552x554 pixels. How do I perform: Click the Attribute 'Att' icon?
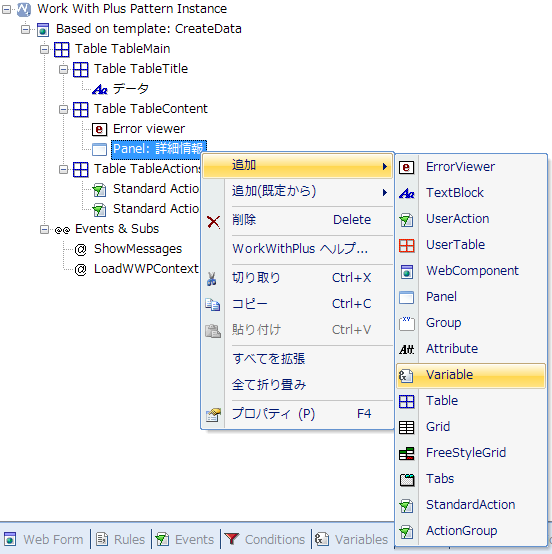pyautogui.click(x=406, y=349)
